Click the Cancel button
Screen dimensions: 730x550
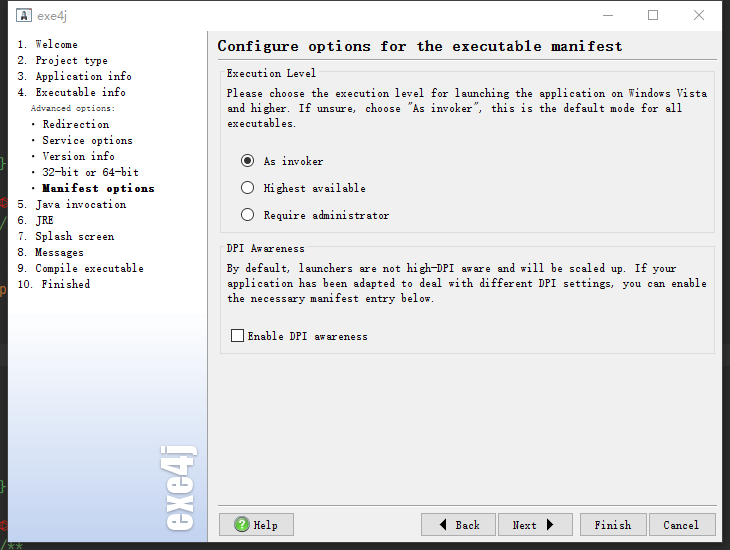681,525
